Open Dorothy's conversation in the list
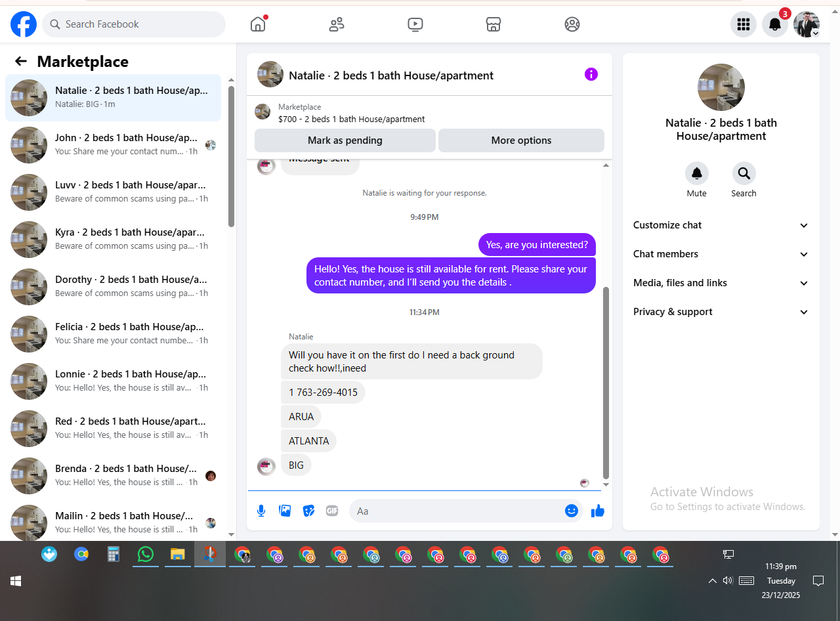 point(113,287)
